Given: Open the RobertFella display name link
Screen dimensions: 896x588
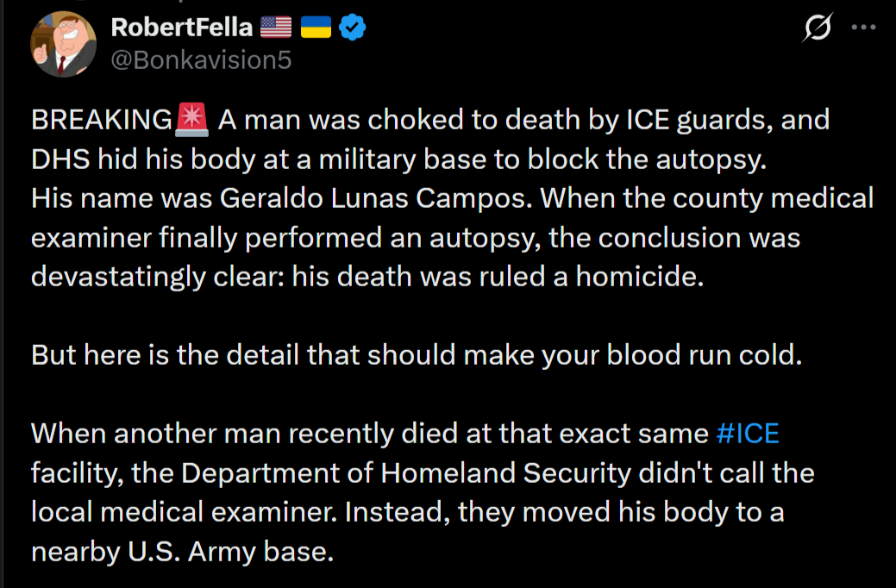Looking at the screenshot, I should (182, 28).
